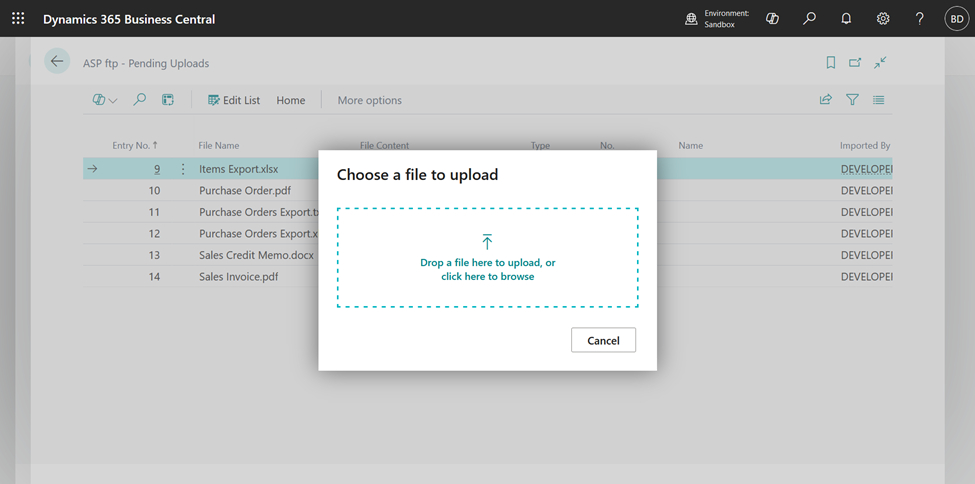Open the settings gear
Screen dimensions: 975x484
pos(883,19)
